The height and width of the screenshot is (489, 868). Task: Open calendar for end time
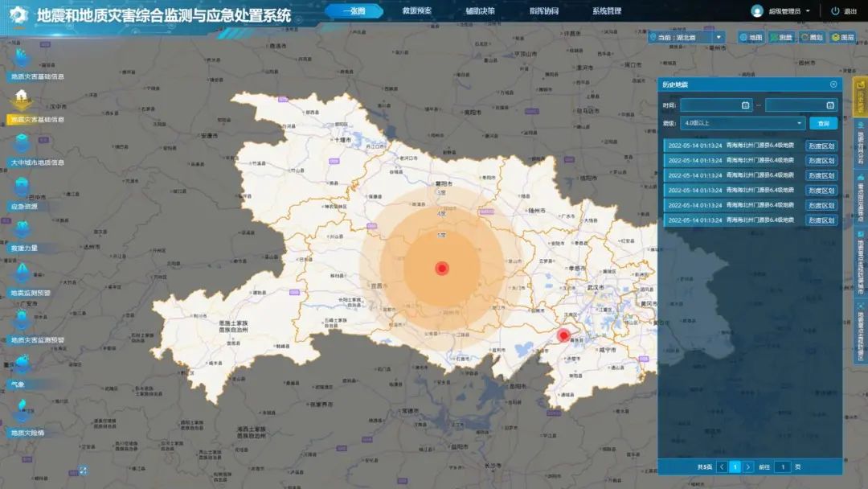[829, 105]
